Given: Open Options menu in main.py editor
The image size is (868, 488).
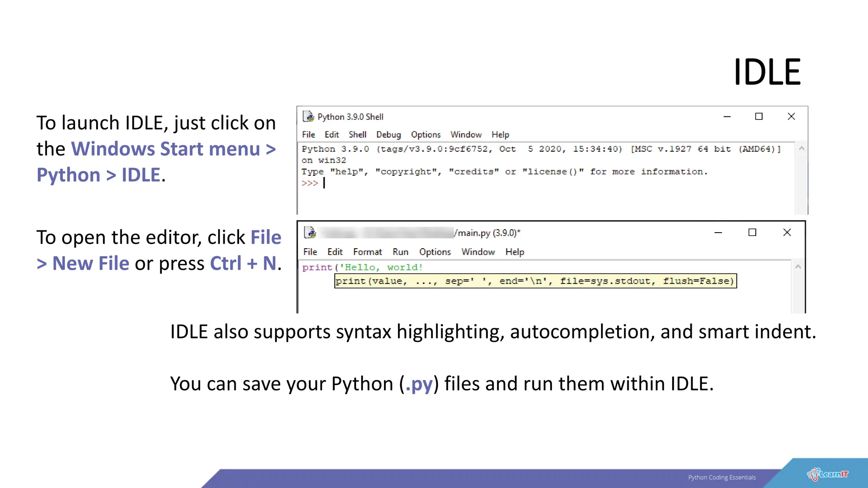Looking at the screenshot, I should point(435,252).
